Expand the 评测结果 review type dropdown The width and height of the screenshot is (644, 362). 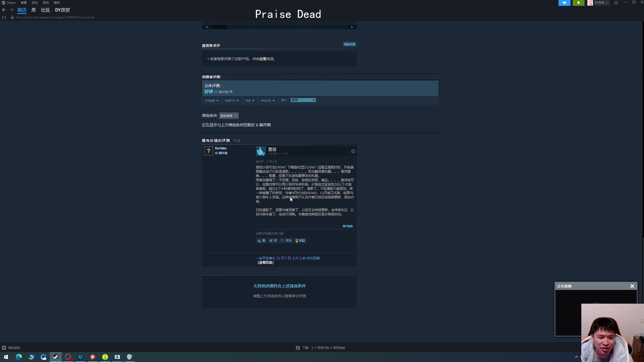pyautogui.click(x=212, y=101)
